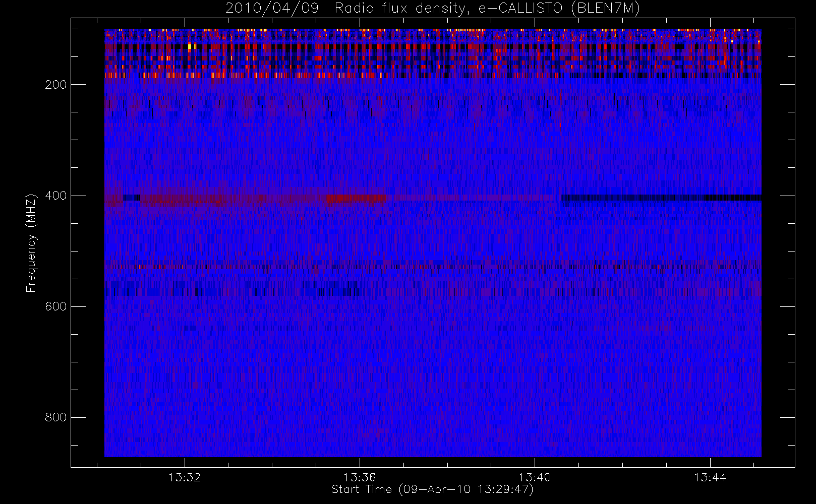Click the 800 frequency tick label

56,417
